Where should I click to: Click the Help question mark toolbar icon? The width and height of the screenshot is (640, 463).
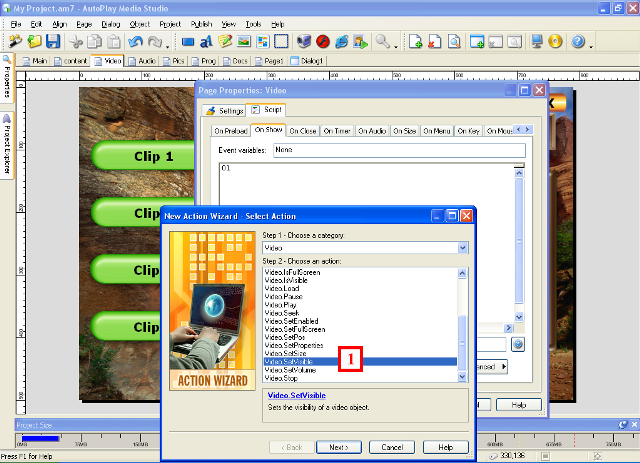point(578,42)
